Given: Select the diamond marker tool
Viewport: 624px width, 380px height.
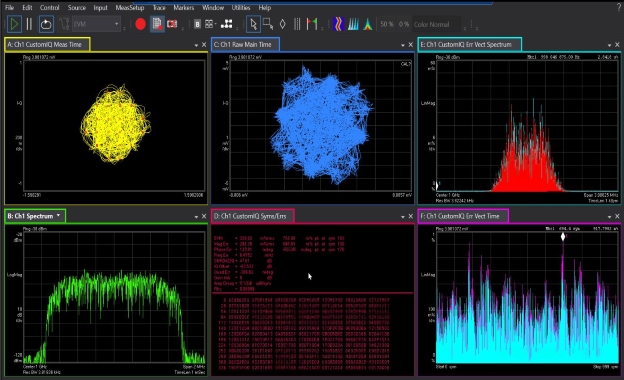Looking at the screenshot, I should [x=283, y=24].
